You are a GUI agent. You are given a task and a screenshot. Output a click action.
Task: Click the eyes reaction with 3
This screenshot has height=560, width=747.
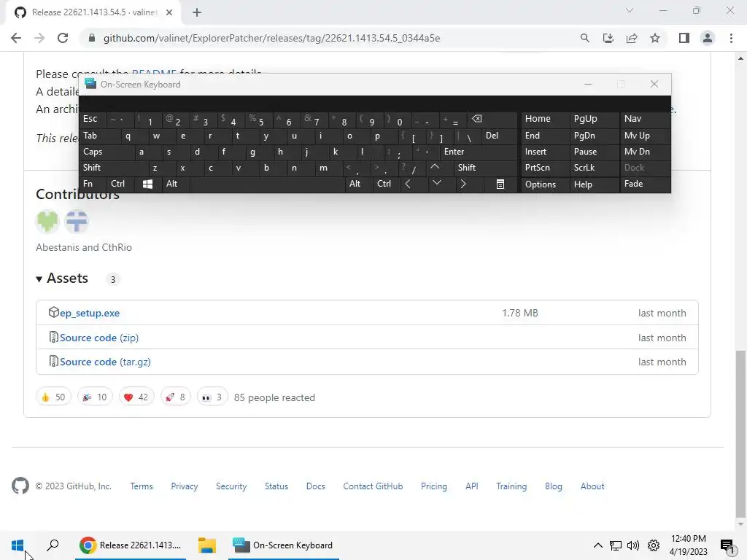pyautogui.click(x=212, y=397)
